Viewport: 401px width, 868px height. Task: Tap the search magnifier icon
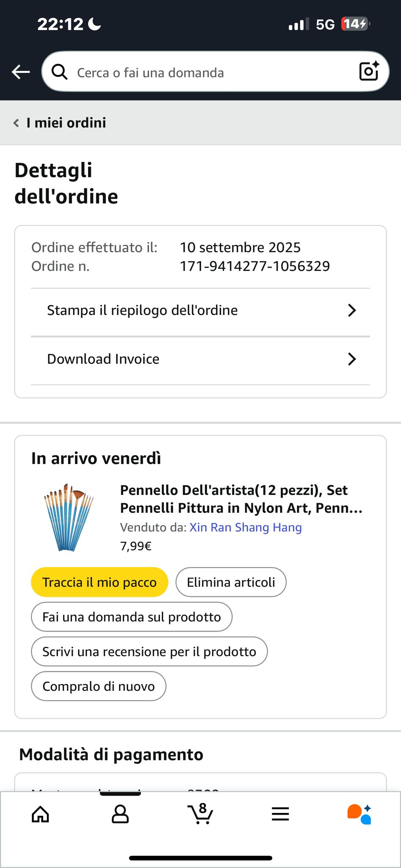pyautogui.click(x=59, y=72)
